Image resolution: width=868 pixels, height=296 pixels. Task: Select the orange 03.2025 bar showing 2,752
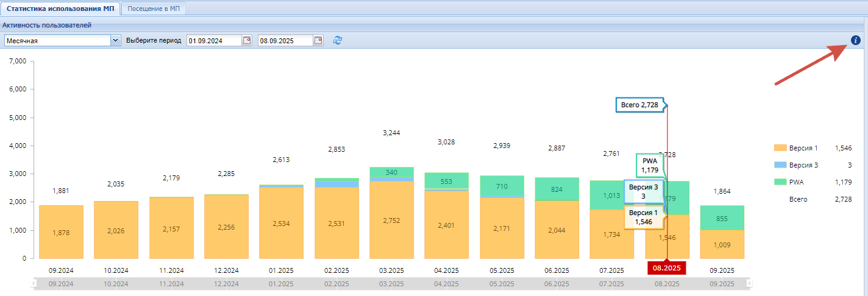point(391,220)
